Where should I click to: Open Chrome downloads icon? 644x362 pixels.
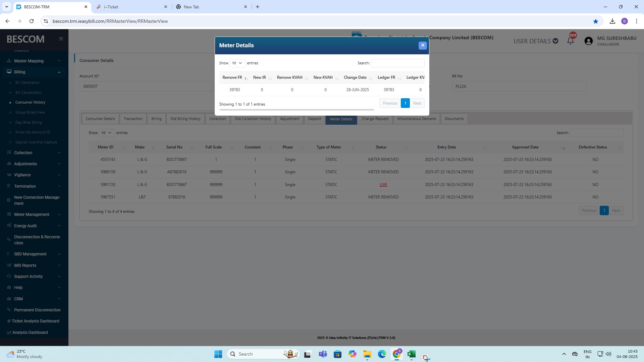point(612,21)
